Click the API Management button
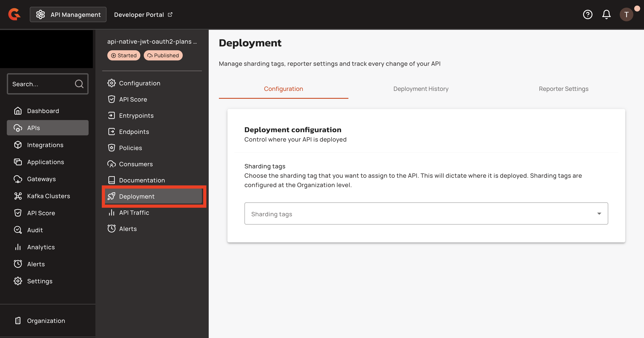Viewport: 644px width, 338px height. tap(68, 15)
